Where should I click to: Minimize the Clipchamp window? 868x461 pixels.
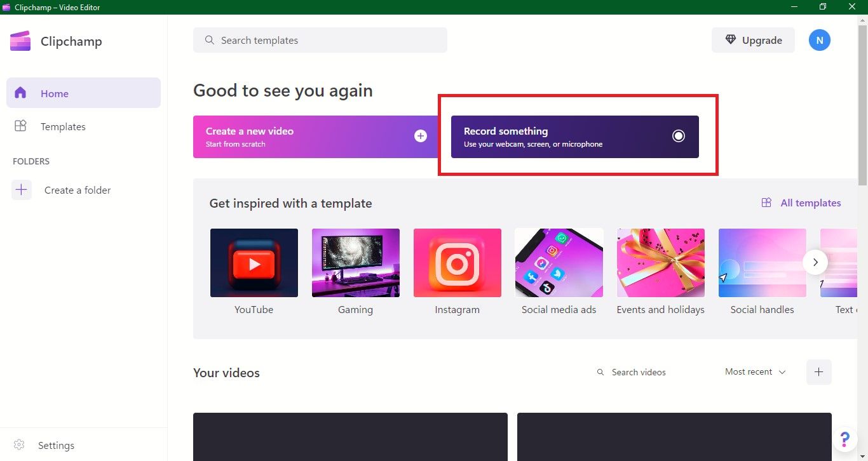794,7
